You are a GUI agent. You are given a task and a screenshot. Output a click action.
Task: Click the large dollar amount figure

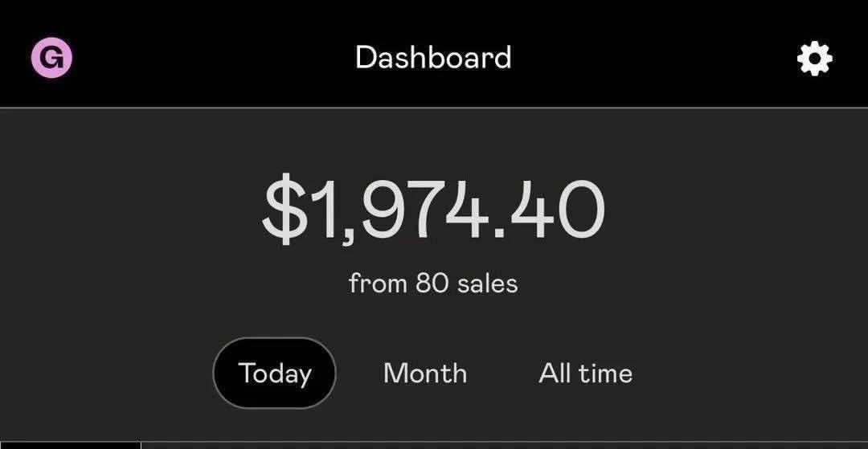(433, 210)
